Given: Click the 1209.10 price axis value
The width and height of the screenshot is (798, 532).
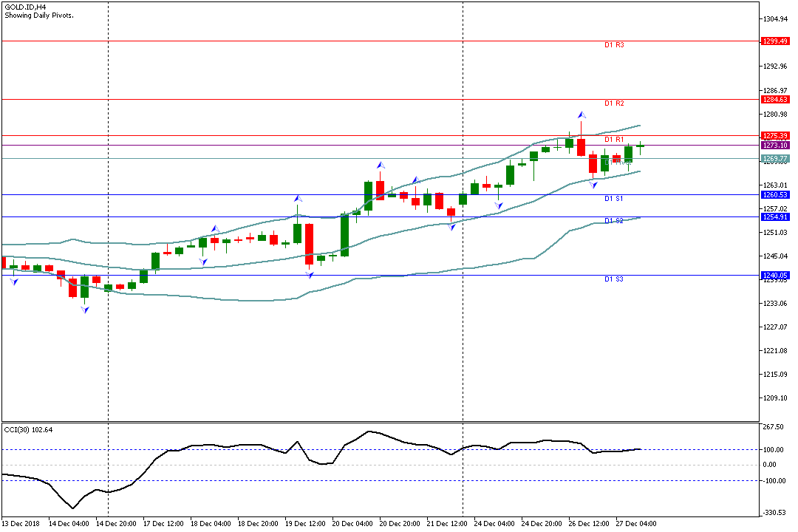Looking at the screenshot, I should pos(776,398).
